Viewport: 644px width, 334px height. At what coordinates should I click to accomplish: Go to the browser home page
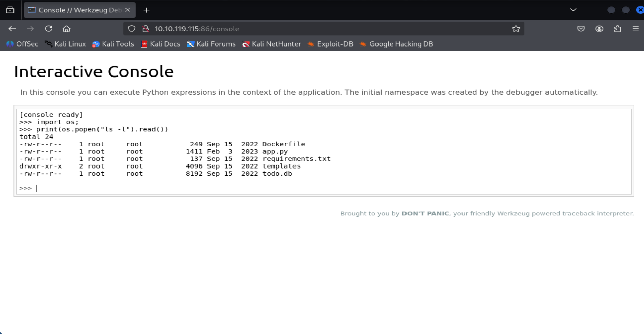click(66, 29)
